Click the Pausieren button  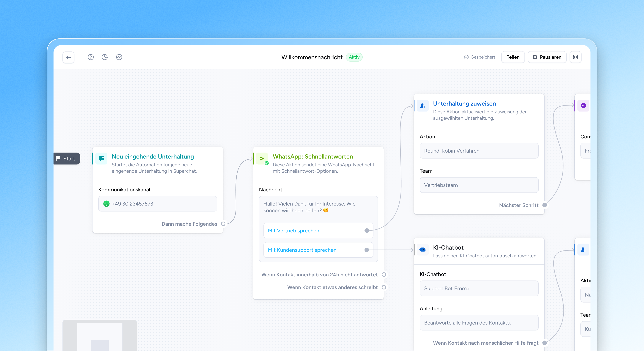tap(547, 57)
